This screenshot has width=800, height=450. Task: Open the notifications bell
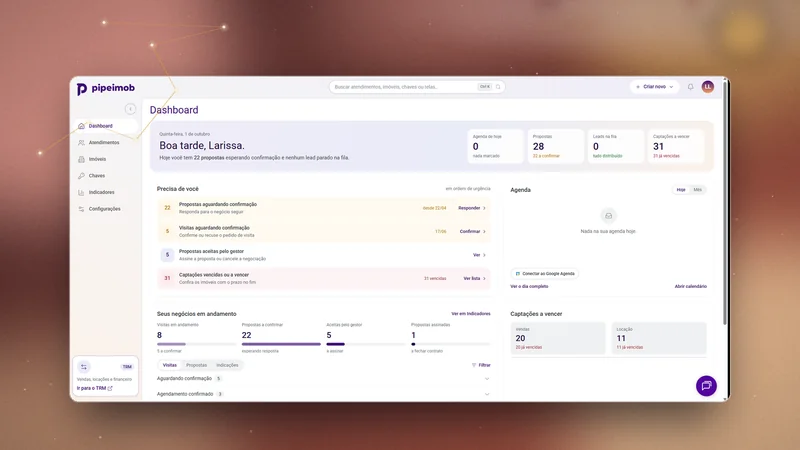click(690, 87)
